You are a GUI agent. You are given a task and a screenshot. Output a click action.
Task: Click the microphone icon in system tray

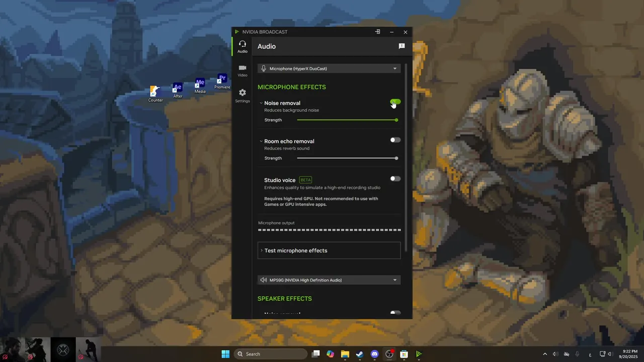click(578, 354)
